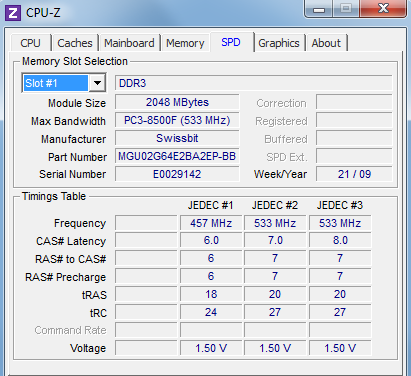Click the 2048 MBytes module size value
This screenshot has width=411, height=376.
(177, 102)
